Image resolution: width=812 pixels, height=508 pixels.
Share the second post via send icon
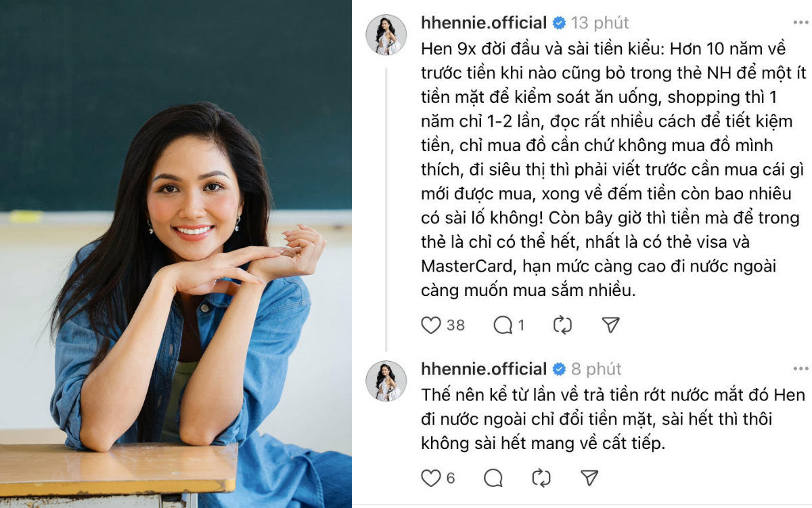pos(590,478)
